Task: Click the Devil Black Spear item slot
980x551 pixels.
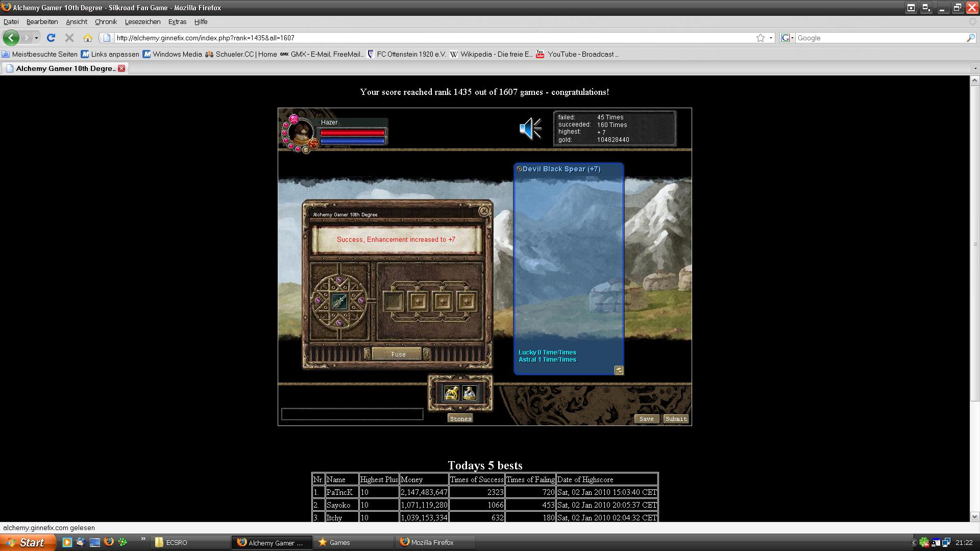Action: point(339,302)
